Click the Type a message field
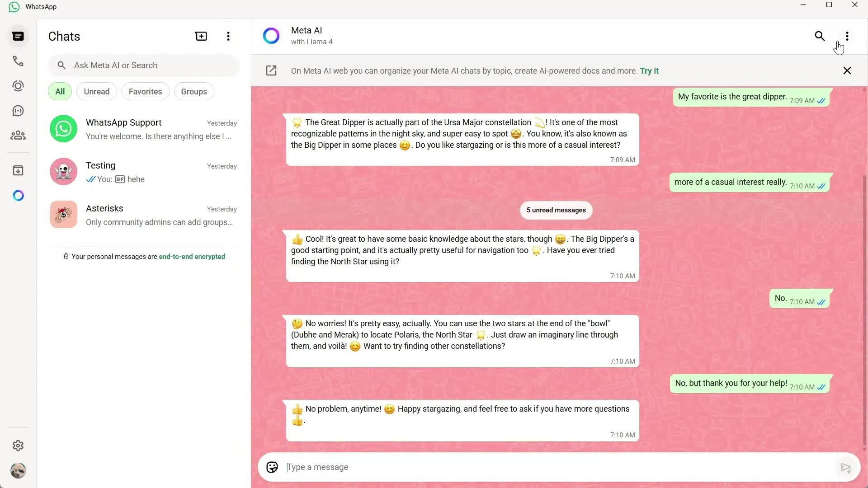Viewport: 868px width, 488px height. [497, 467]
